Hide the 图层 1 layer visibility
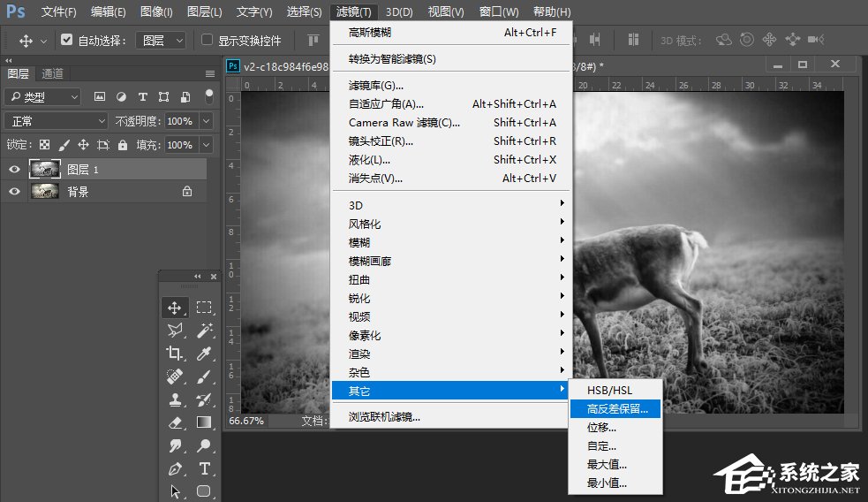Viewport: 868px width, 502px height. 14,169
